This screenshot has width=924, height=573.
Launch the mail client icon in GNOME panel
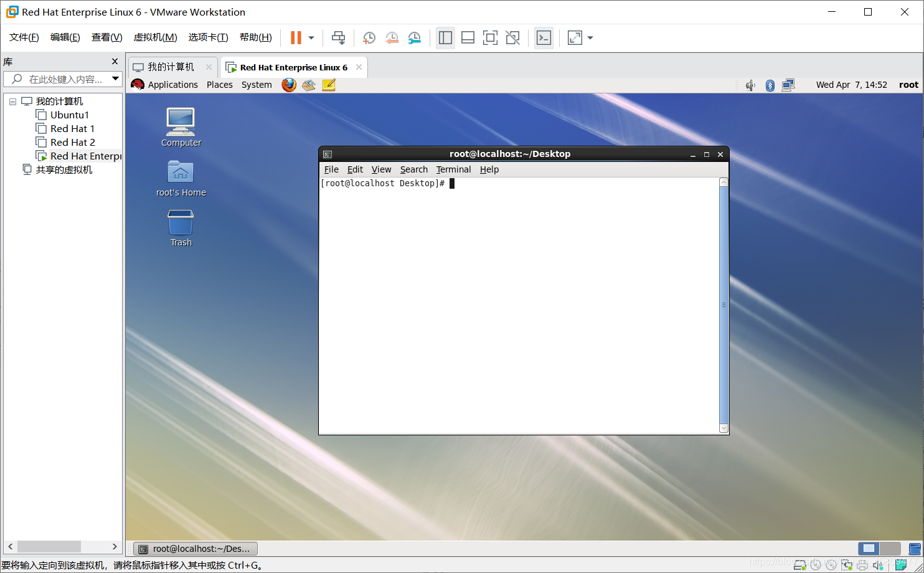309,85
